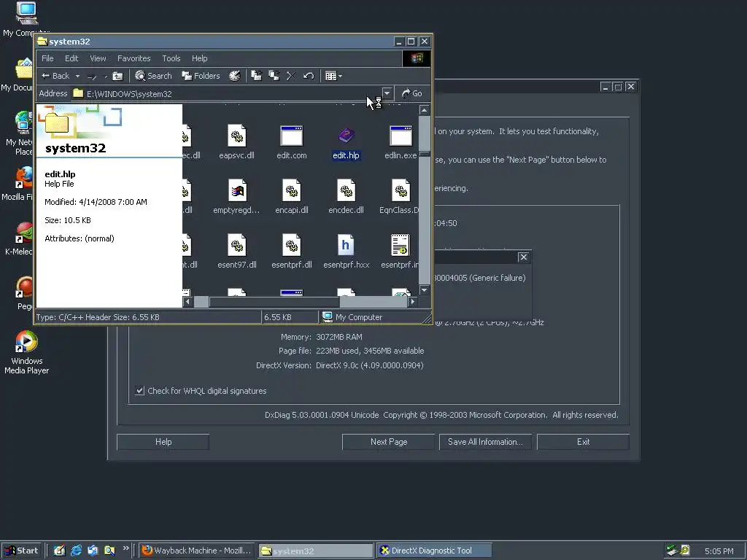The width and height of the screenshot is (747, 560).
Task: Expand the Address bar dropdown
Action: [x=387, y=93]
